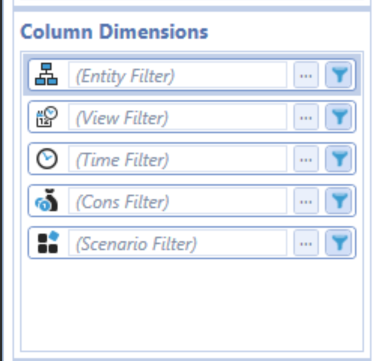Viewport: 378px width, 361px height.
Task: Open filter funnel for Time Filter
Action: coord(338,159)
